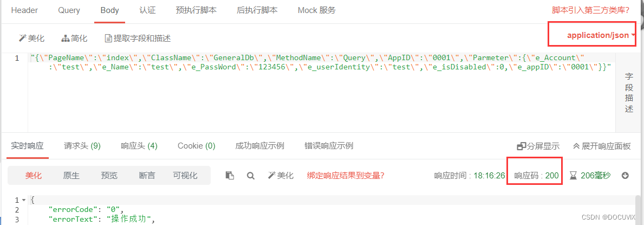Click the response panel vertical scrollbar

coord(638,210)
